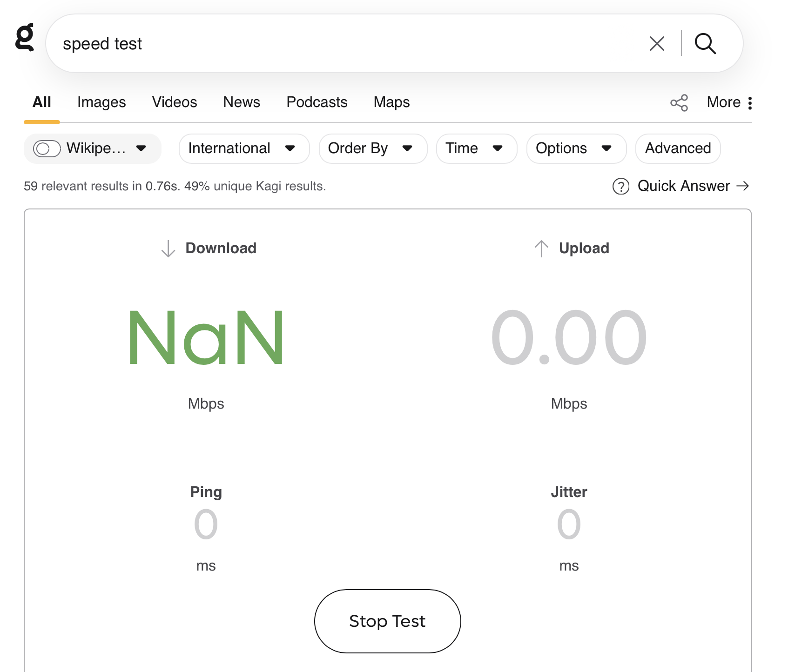Expand the Wikipedia lens dropdown arrow

click(141, 148)
